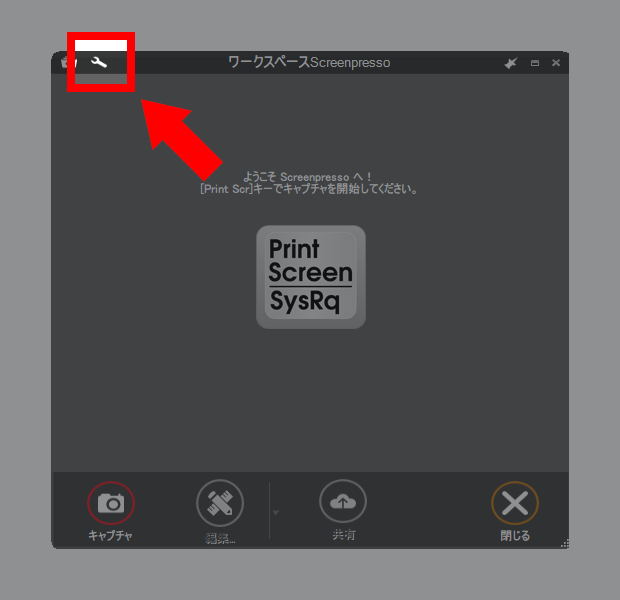Pin the workspace window with pushpin icon
Viewport: 620px width, 600px height.
point(511,63)
